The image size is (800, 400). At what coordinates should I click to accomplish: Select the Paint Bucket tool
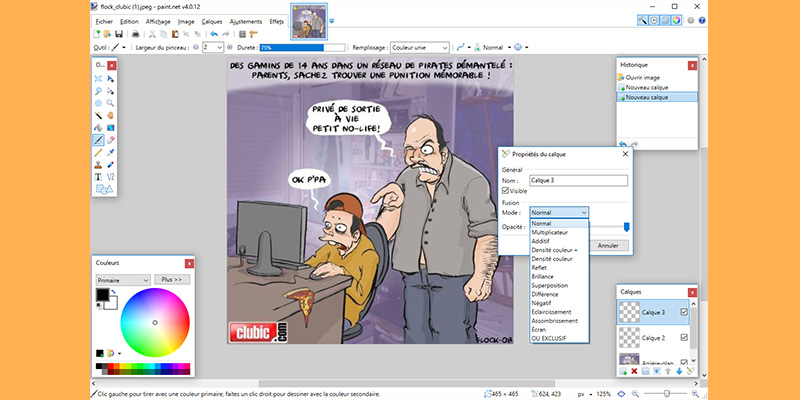[98, 128]
